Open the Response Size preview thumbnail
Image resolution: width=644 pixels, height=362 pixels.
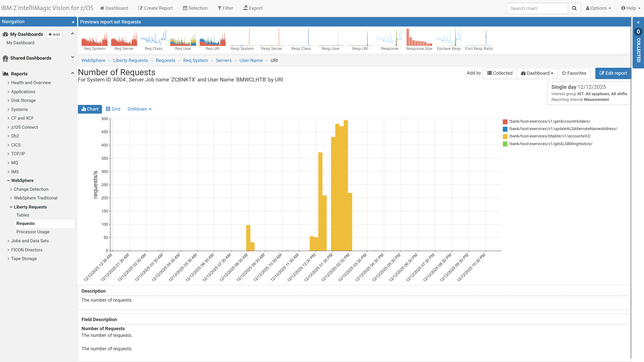coord(419,40)
